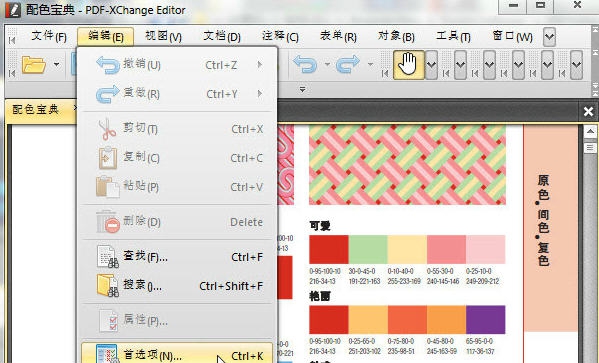Open the 文件(F) menu

[49, 37]
